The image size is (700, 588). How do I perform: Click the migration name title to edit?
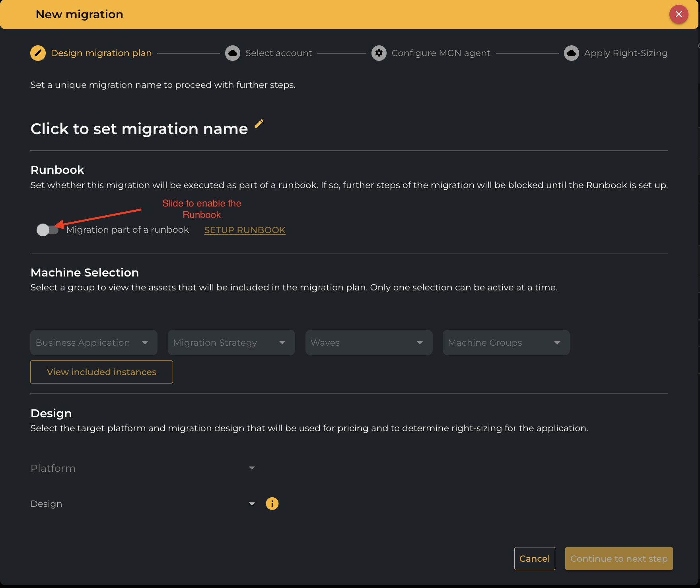[x=139, y=129]
